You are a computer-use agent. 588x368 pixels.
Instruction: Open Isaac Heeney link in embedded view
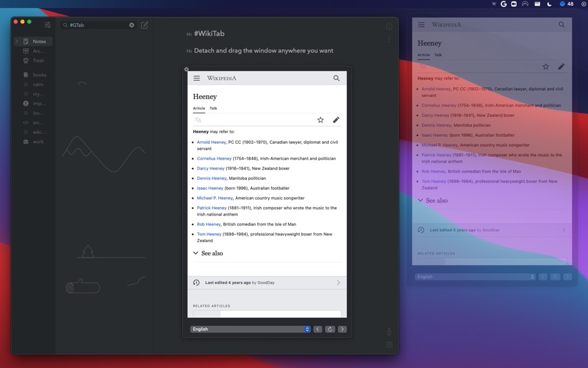210,188
